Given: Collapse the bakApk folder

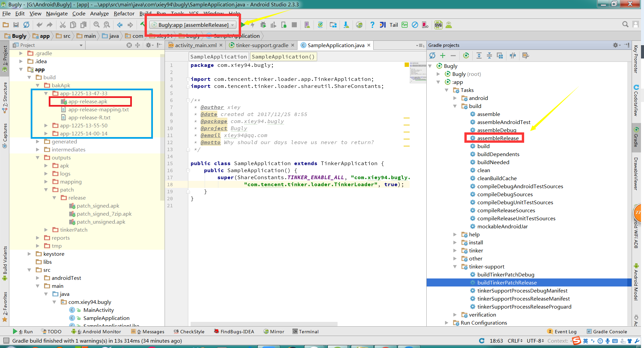Looking at the screenshot, I should point(38,86).
